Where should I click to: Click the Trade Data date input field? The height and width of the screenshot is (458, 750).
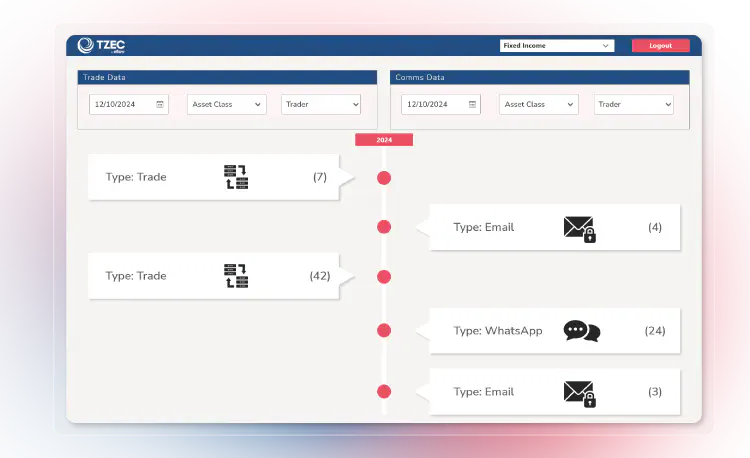coord(120,104)
